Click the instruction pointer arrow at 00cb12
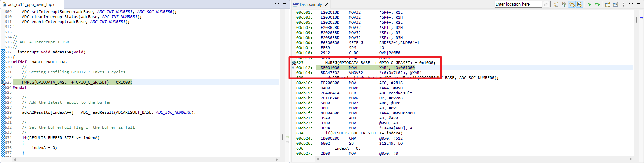 pyautogui.click(x=293, y=68)
